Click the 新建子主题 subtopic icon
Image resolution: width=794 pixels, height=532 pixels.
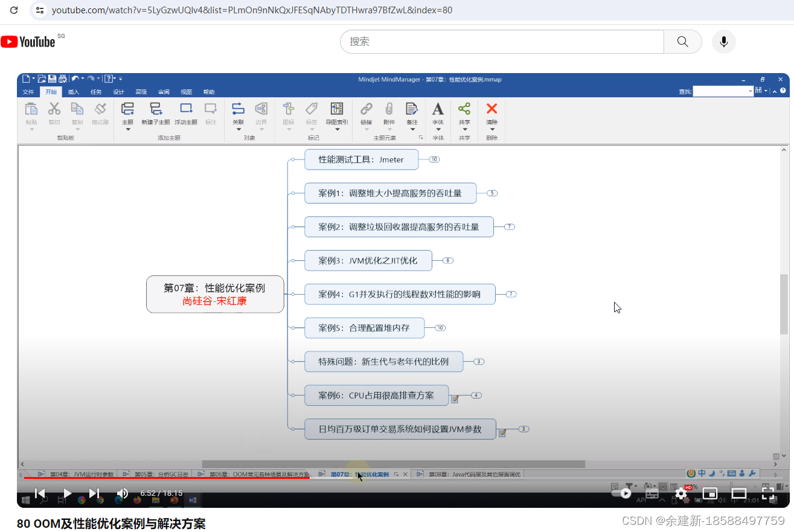[156, 109]
